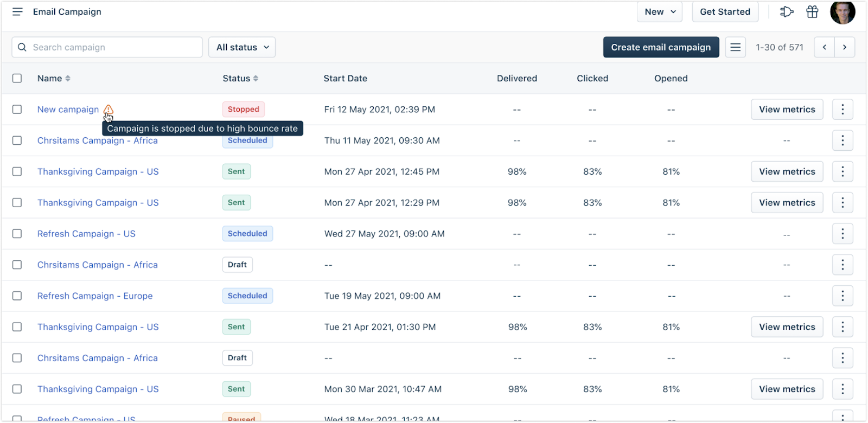This screenshot has height=423, width=868.
Task: Select checkbox for Thanksgiving Campaign 12:45 PM row
Action: coord(17,172)
